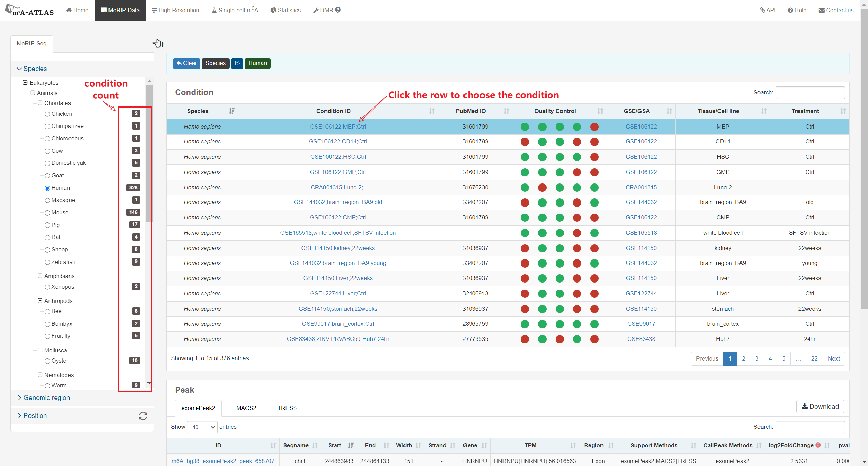Go to the Next conditions page
Viewport: 868px width, 466px height.
point(833,358)
